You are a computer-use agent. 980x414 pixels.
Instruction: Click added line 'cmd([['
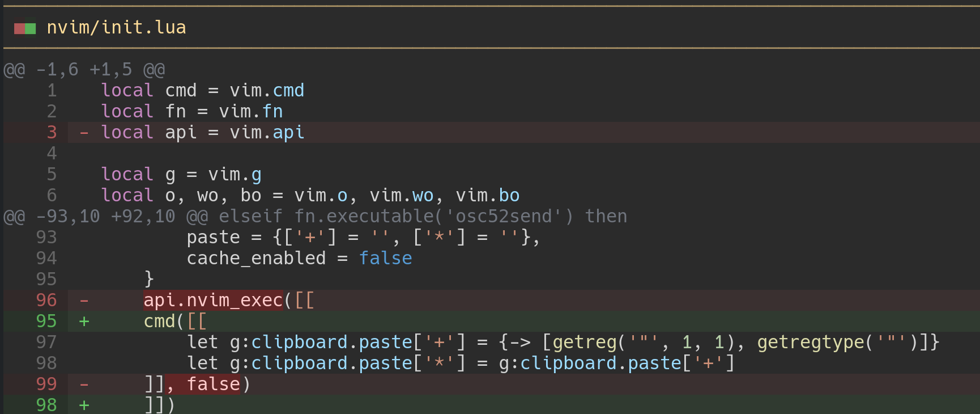176,322
